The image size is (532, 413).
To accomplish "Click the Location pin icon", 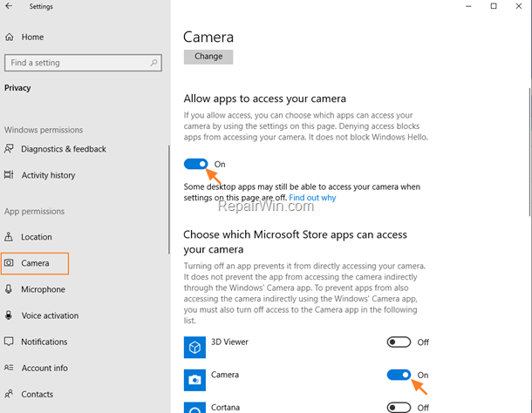I will (9, 237).
